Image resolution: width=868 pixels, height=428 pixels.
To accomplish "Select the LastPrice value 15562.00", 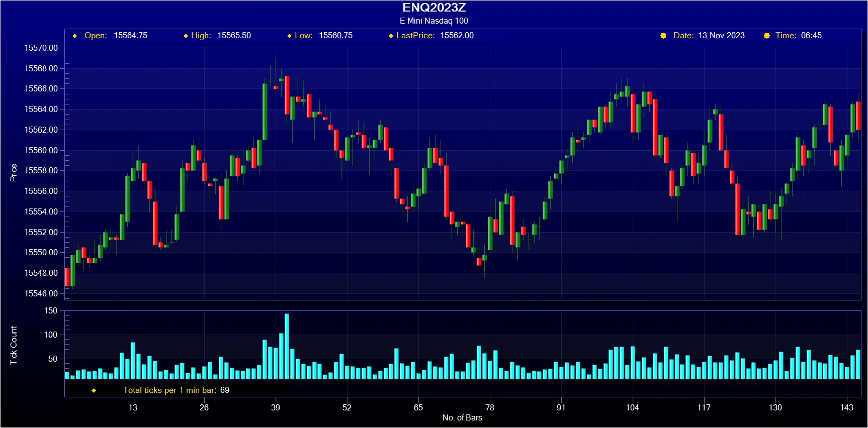I will click(x=457, y=35).
